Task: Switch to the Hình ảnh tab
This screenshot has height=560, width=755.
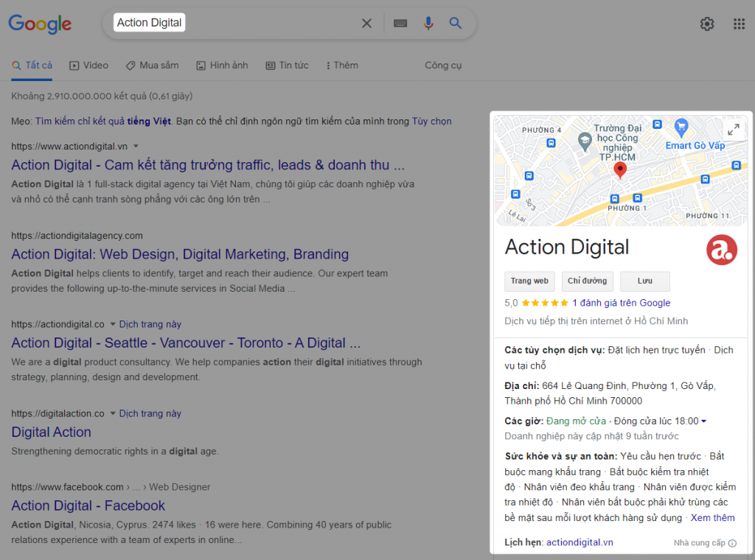Action: (222, 66)
